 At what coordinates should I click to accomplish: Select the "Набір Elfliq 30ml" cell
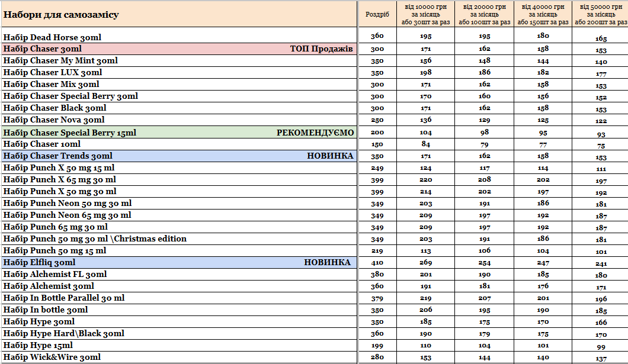coord(40,263)
